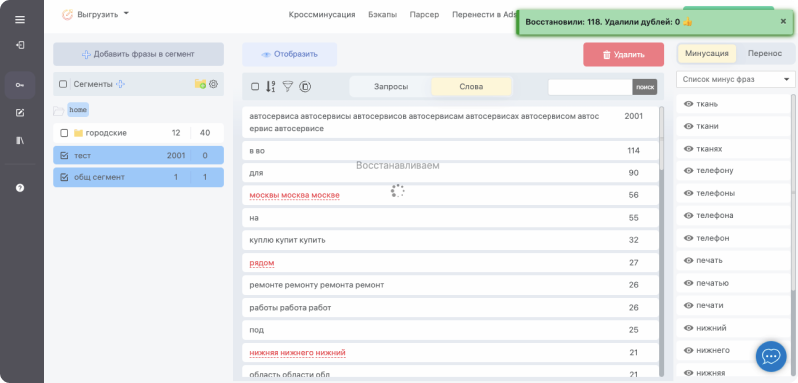Click the word row москвы москва москве
The width and height of the screenshot is (798, 383).
coord(450,195)
